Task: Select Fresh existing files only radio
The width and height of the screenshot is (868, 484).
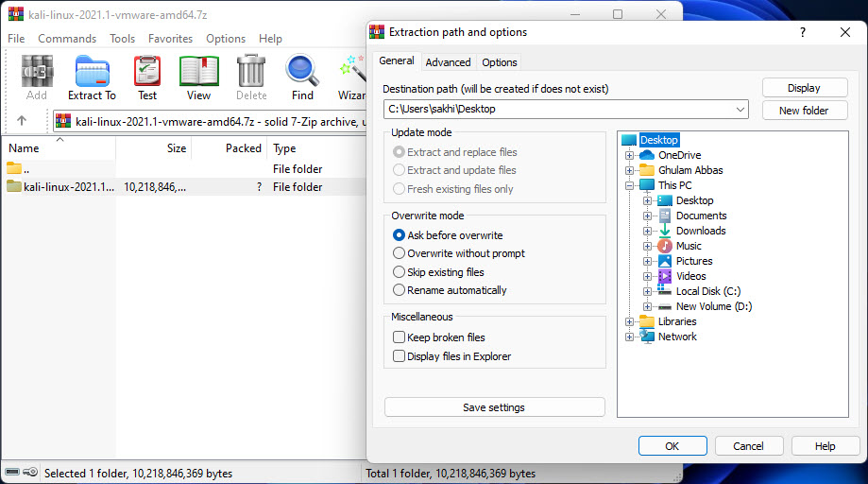Action: [x=399, y=189]
